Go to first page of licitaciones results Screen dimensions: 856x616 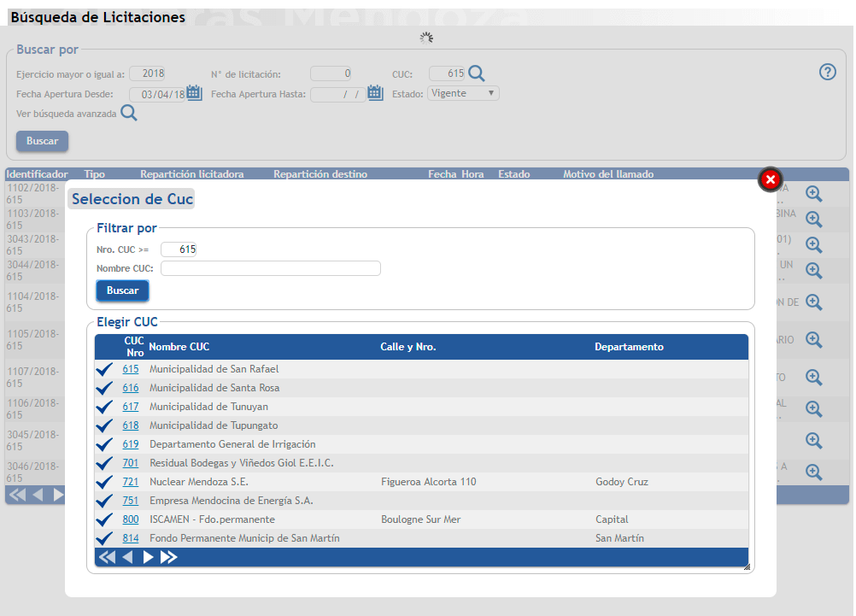pos(17,495)
